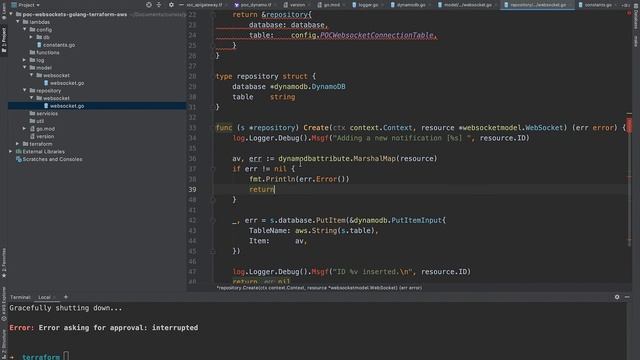Select the Local terminal tab
The width and height of the screenshot is (640, 360).
tap(44, 297)
